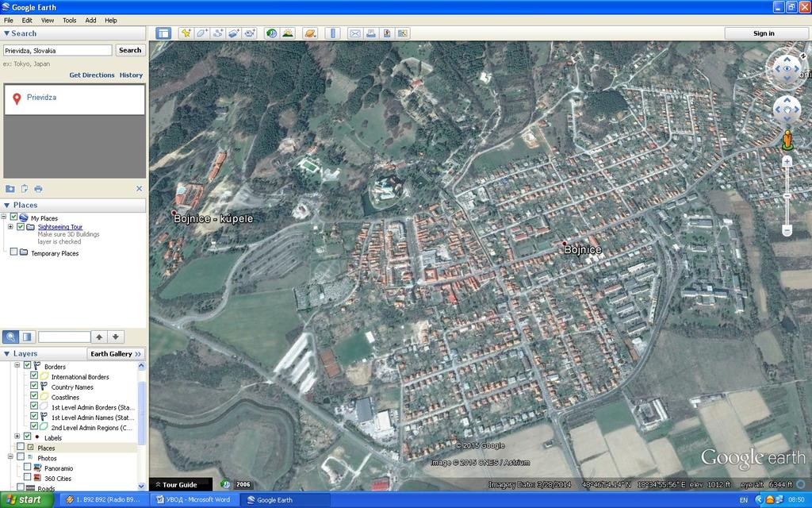The height and width of the screenshot is (508, 812).
Task: Toggle the places opacity panel icon
Action: coord(27,337)
